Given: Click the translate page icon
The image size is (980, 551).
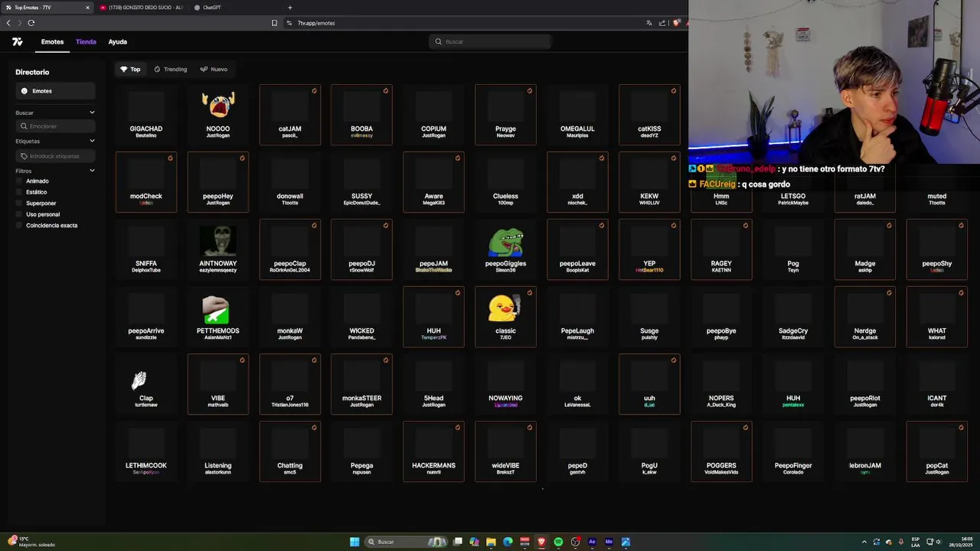Looking at the screenshot, I should (649, 23).
